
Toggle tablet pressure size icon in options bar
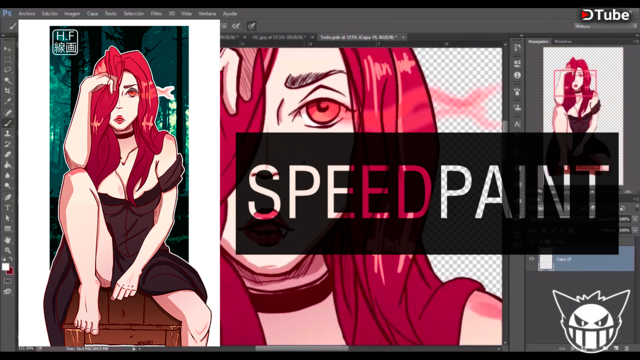click(x=251, y=26)
